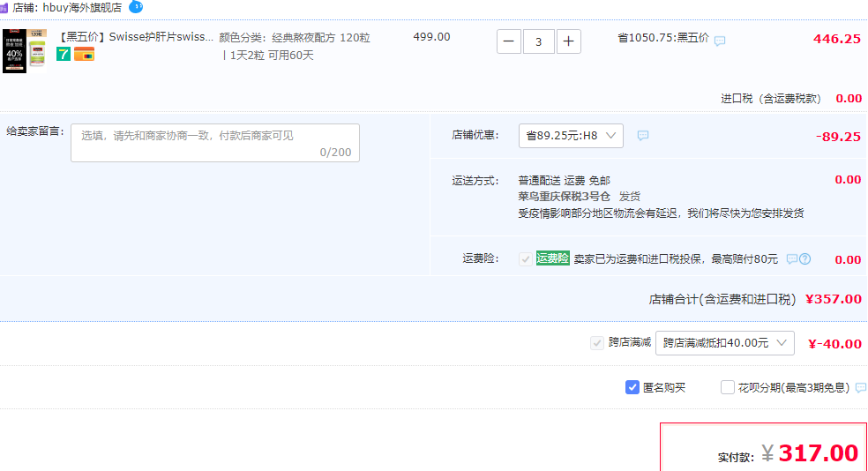This screenshot has height=471, width=868.
Task: Uncheck the 匿名购买 checkbox
Action: point(632,387)
